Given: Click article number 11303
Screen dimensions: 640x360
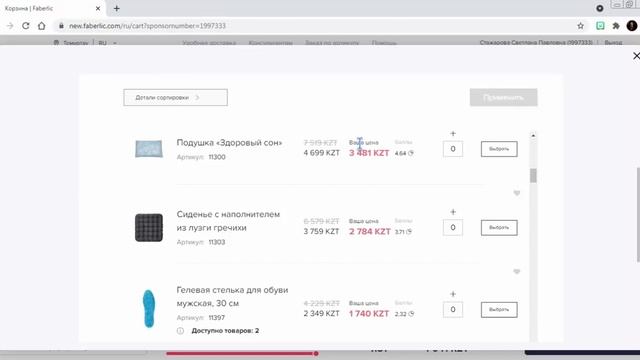Looking at the screenshot, I should click(217, 242).
